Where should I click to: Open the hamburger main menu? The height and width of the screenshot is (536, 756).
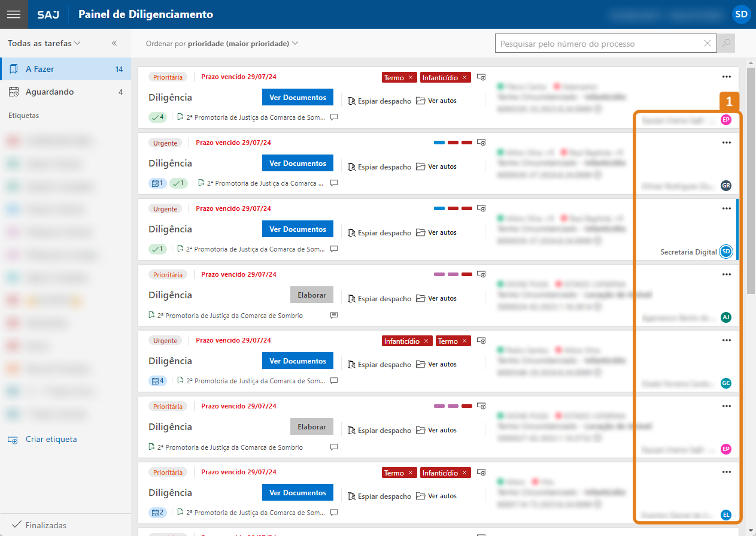pos(14,14)
